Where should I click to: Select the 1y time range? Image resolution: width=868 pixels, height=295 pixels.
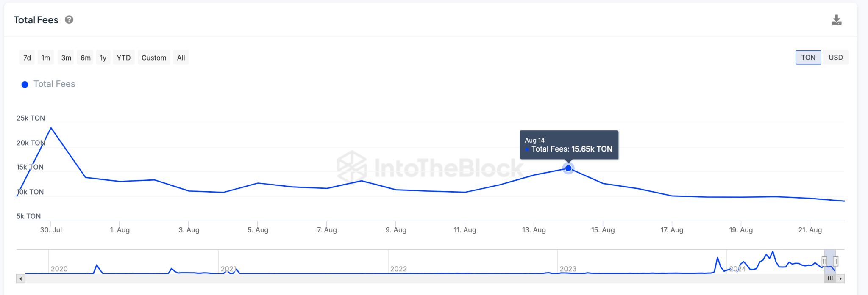coord(103,58)
